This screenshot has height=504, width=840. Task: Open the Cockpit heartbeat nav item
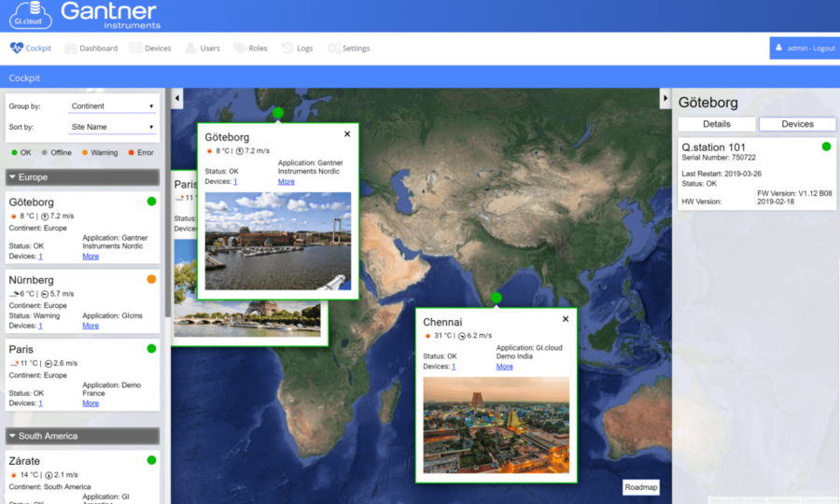click(x=31, y=49)
